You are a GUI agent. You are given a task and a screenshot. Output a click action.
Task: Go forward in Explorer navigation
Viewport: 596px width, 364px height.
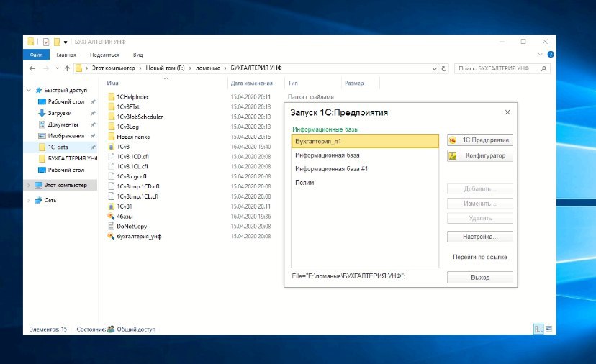46,68
